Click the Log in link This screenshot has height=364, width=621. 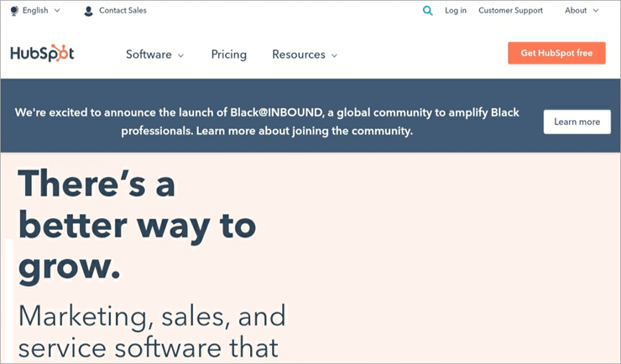pyautogui.click(x=456, y=11)
